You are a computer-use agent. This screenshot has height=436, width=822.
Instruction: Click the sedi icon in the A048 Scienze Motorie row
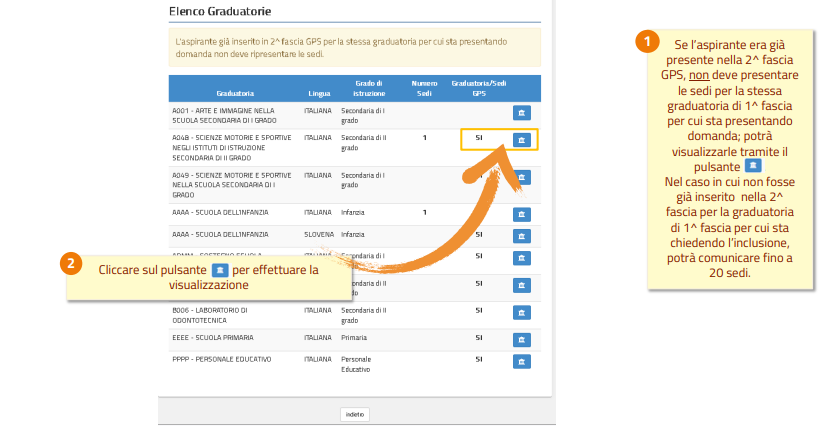tap(522, 140)
